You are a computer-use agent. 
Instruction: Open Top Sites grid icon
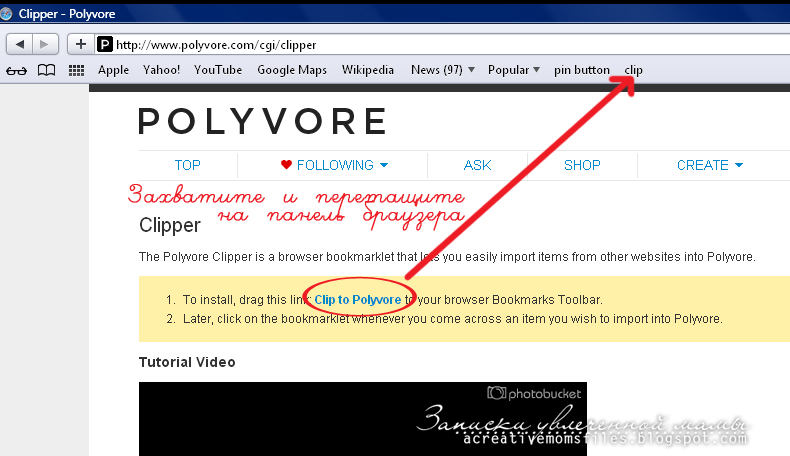click(76, 70)
